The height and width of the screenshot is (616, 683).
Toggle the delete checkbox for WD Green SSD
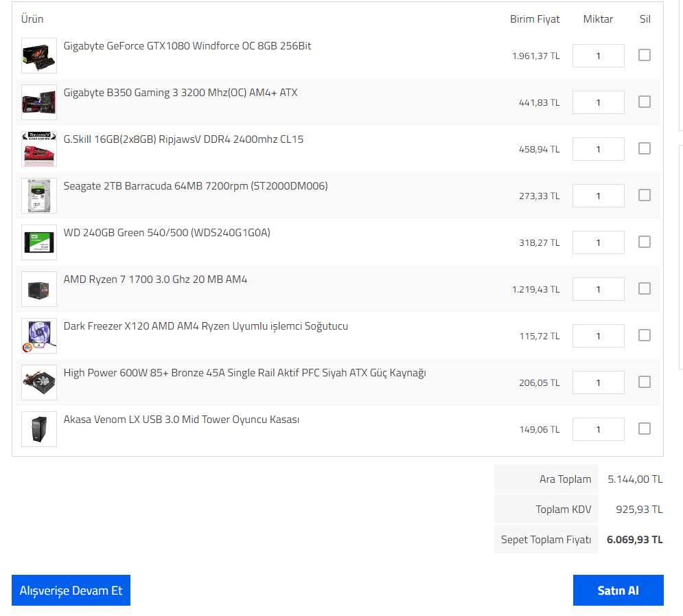[x=644, y=242]
